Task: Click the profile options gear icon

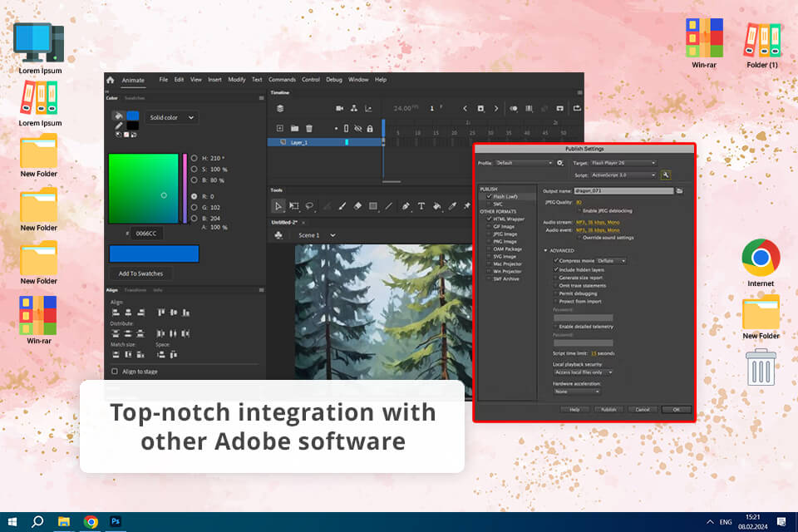Action: click(x=559, y=163)
